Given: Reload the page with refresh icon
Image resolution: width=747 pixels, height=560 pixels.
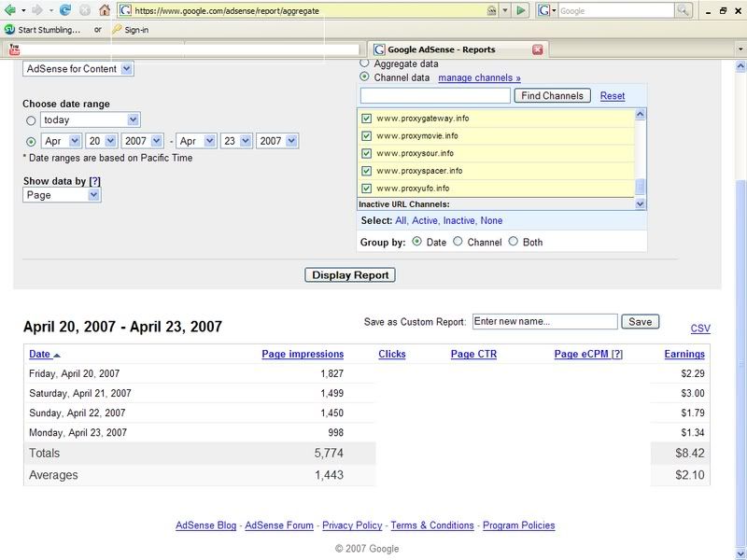Looking at the screenshot, I should pos(65,10).
